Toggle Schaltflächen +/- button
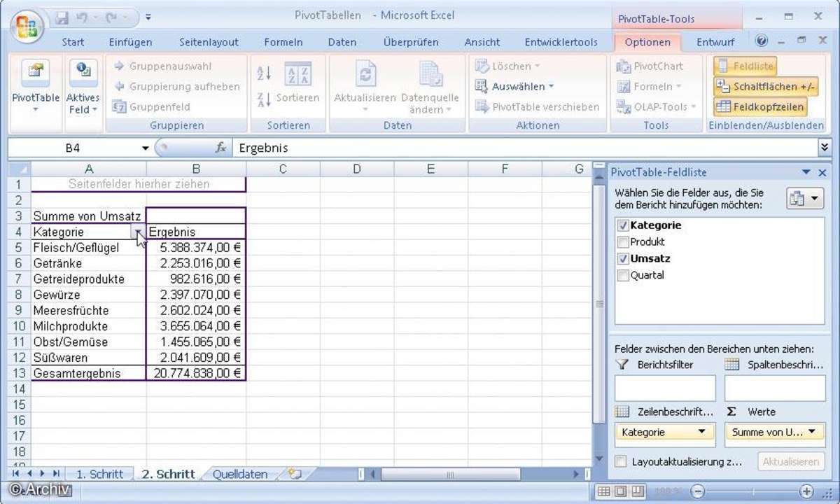The height and width of the screenshot is (504, 840). [x=765, y=87]
